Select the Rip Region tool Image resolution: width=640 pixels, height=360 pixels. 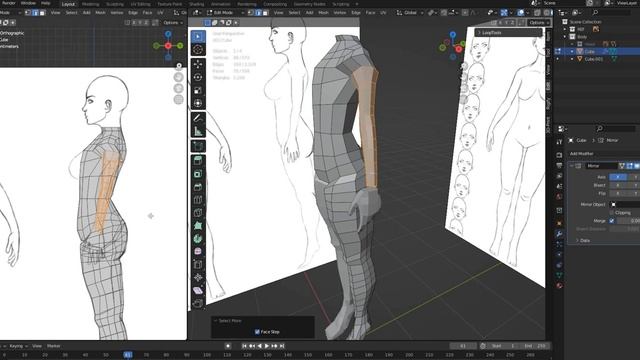[x=198, y=303]
